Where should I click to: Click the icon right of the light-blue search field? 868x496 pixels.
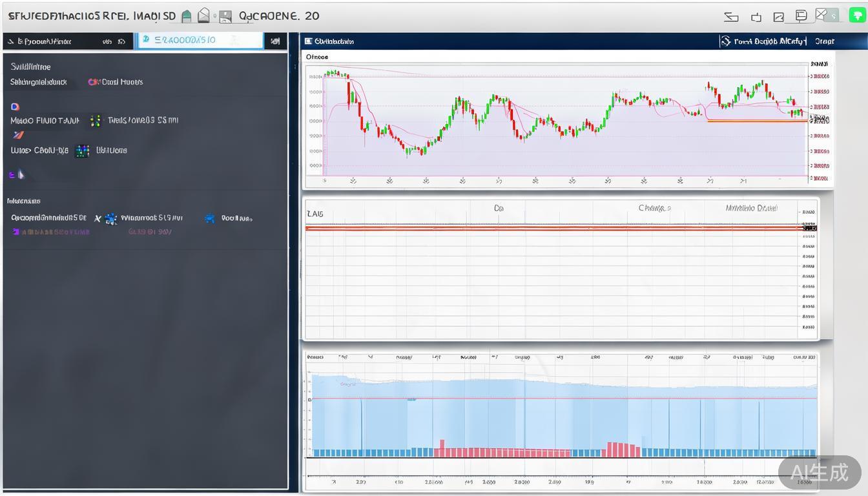click(x=276, y=41)
